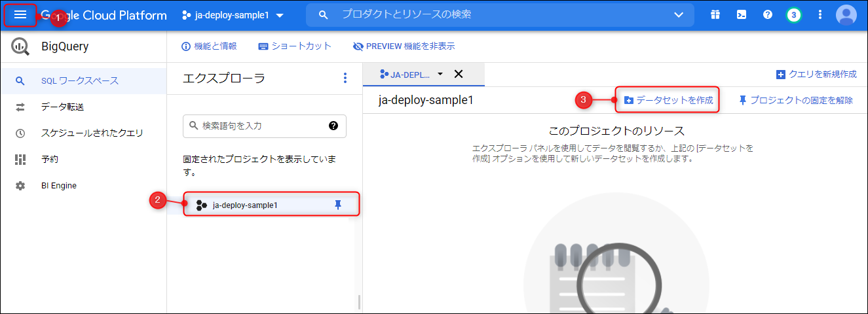Open the ja-deploy-sample1 project selector dropdown

coord(233,15)
